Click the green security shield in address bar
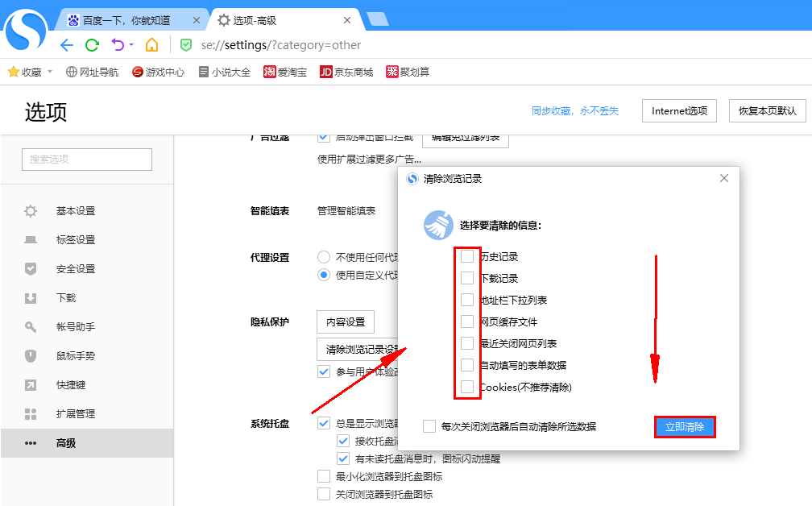 186,46
